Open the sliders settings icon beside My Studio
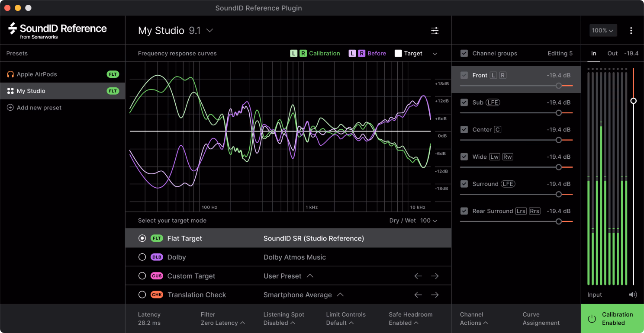The height and width of the screenshot is (333, 644). pos(435,30)
